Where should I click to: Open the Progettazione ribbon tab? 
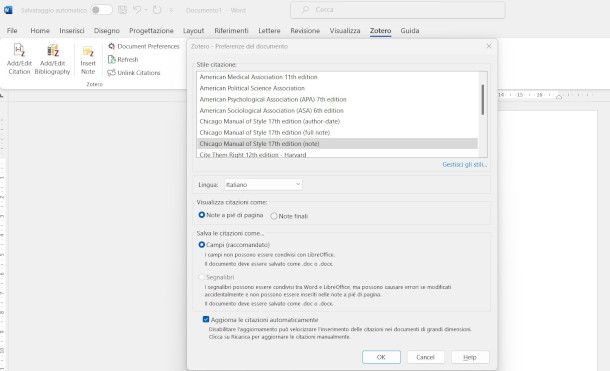click(x=151, y=30)
